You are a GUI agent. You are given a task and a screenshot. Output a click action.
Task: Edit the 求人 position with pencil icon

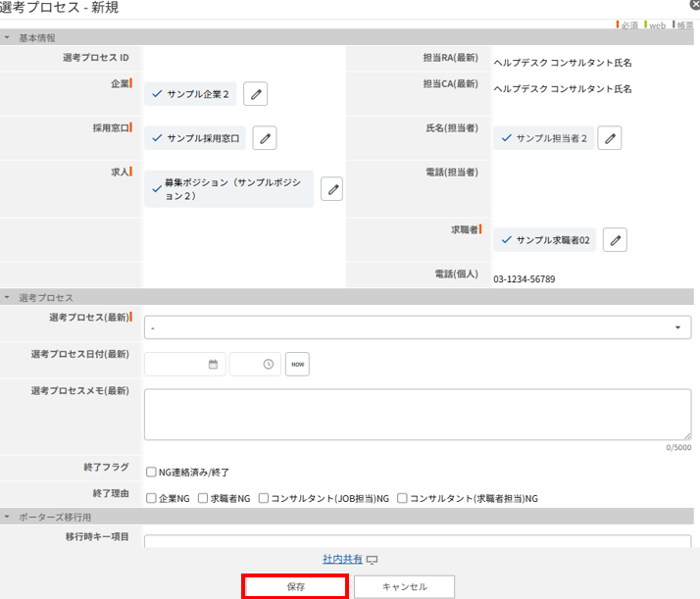pyautogui.click(x=332, y=189)
